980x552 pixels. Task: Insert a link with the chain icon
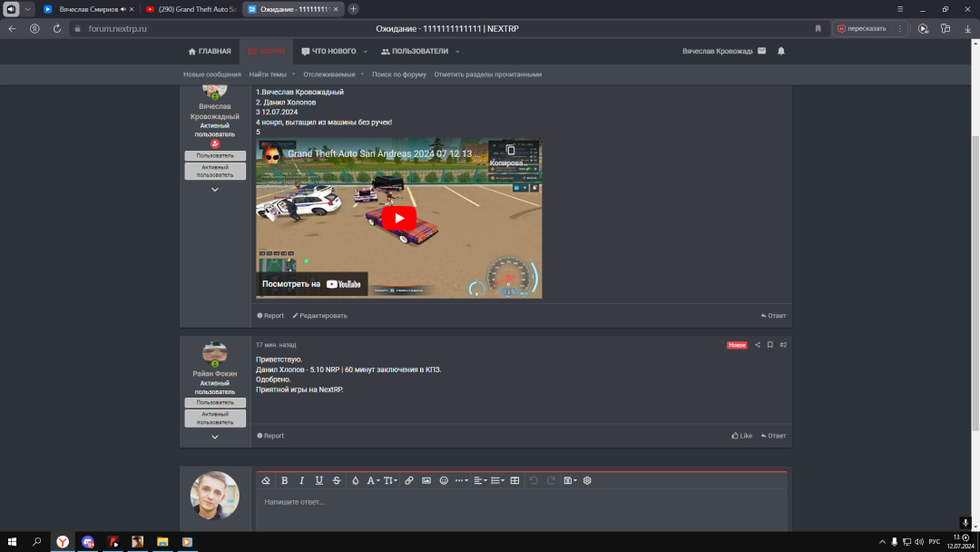point(408,481)
